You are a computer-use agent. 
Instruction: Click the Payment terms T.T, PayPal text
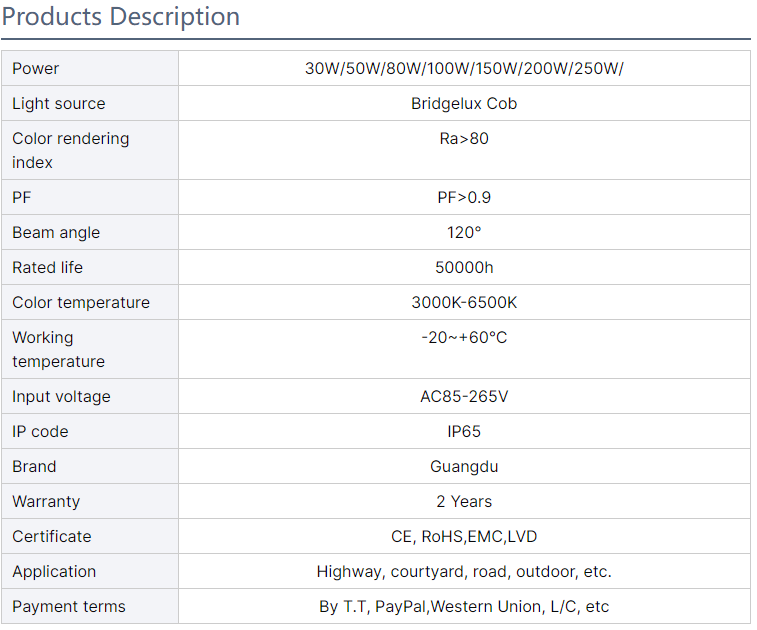click(x=464, y=607)
